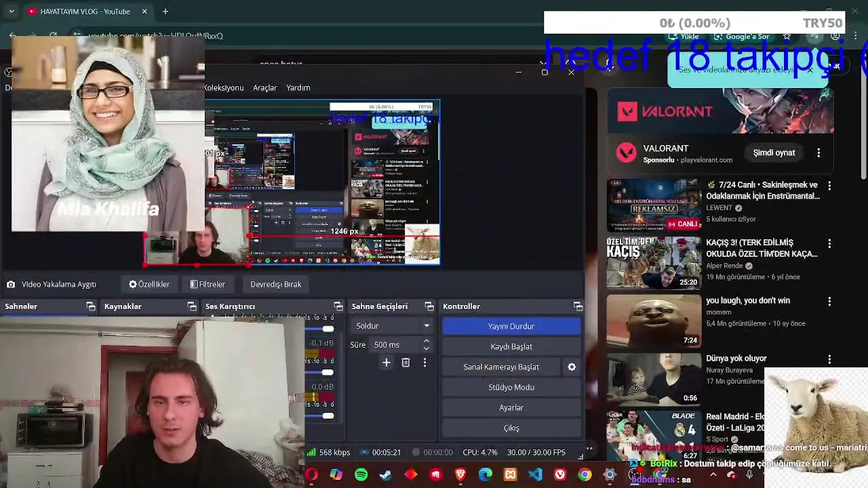Pop out the Sahneler dock panel
The height and width of the screenshot is (488, 868).
tap(91, 306)
